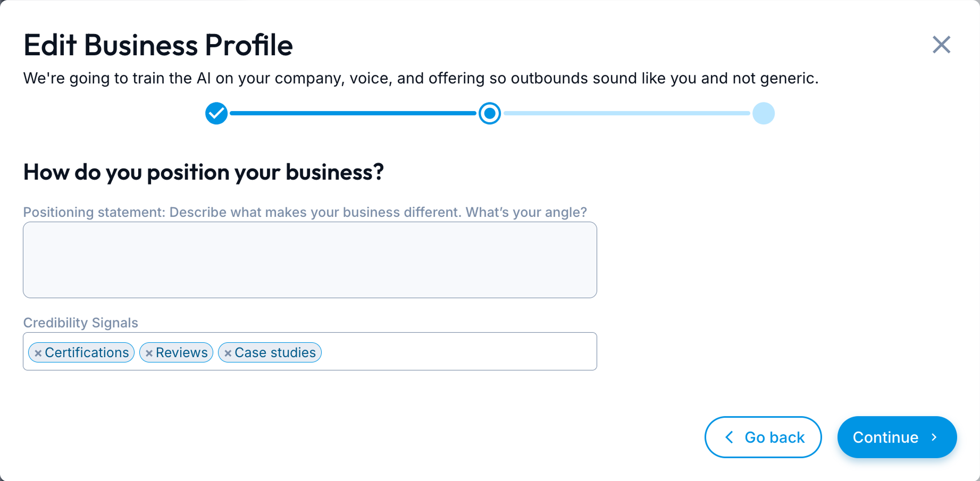
Task: Click the filled progress line after step one
Action: 353,113
